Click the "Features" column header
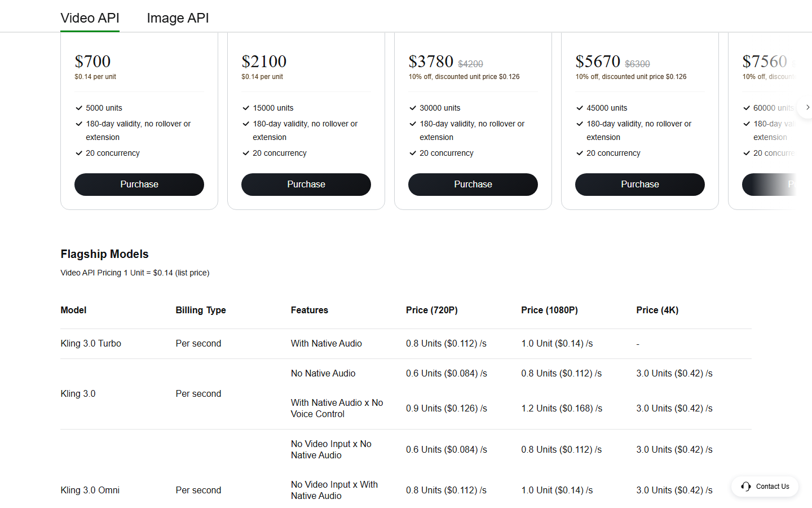812x508 pixels. click(x=310, y=310)
